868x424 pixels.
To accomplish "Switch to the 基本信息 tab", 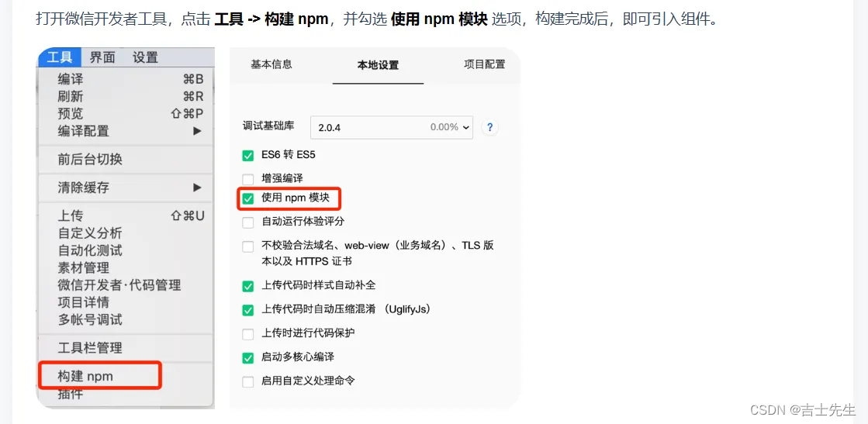I will click(271, 64).
